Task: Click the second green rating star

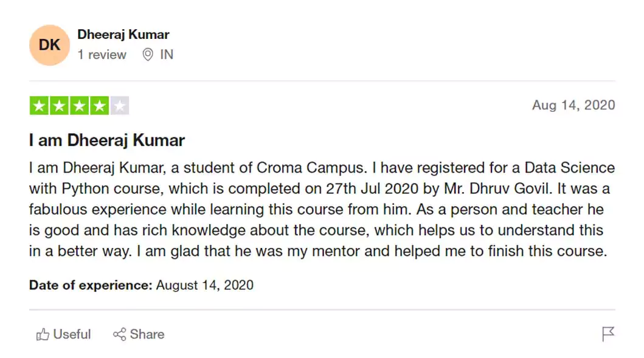Action: tap(60, 106)
